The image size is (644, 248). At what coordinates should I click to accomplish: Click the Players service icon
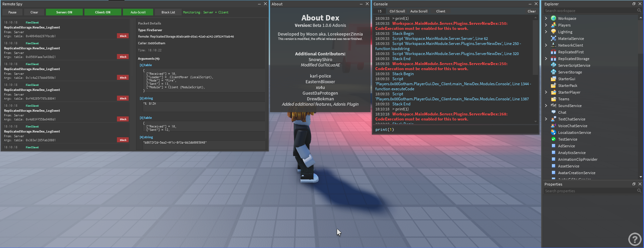554,25
